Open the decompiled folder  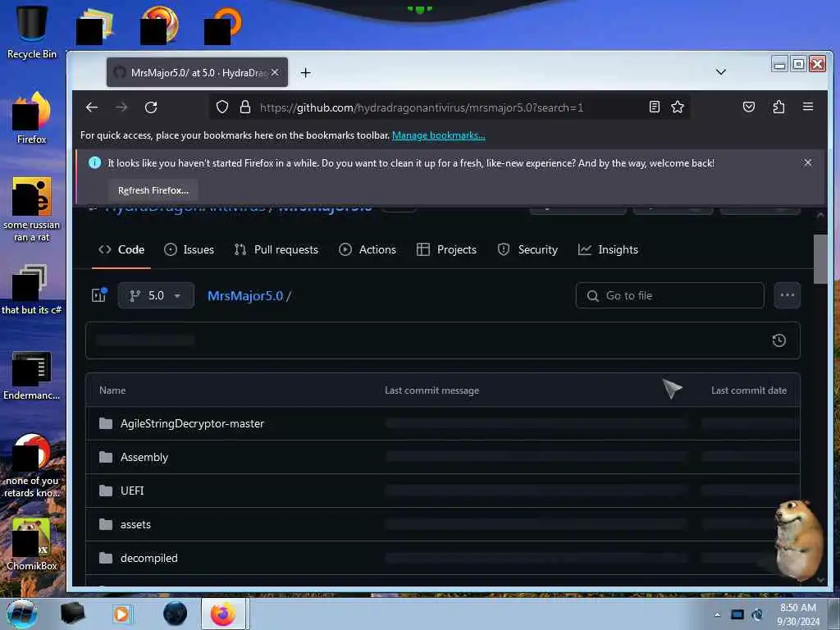[149, 558]
